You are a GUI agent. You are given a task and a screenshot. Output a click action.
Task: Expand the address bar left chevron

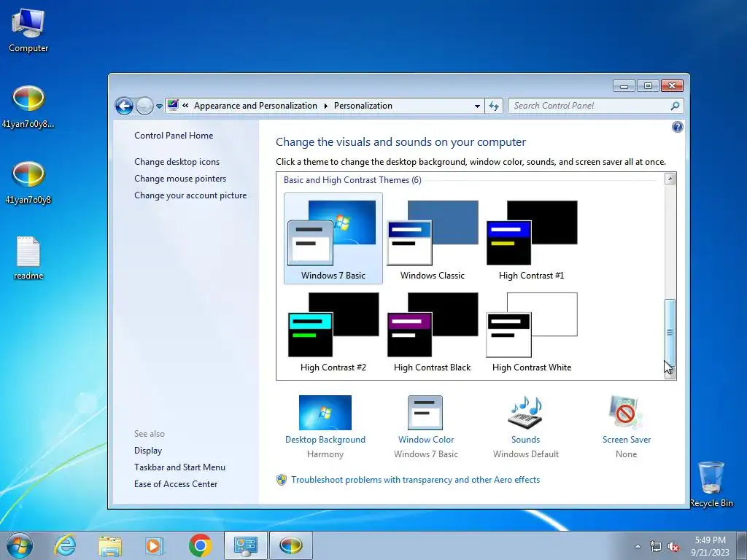tap(185, 106)
